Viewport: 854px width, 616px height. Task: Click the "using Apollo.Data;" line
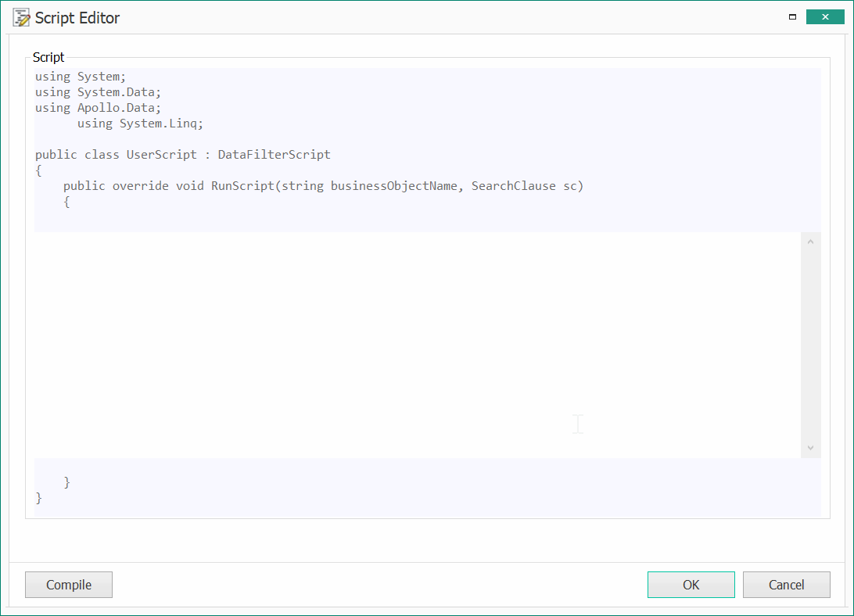[x=98, y=108]
